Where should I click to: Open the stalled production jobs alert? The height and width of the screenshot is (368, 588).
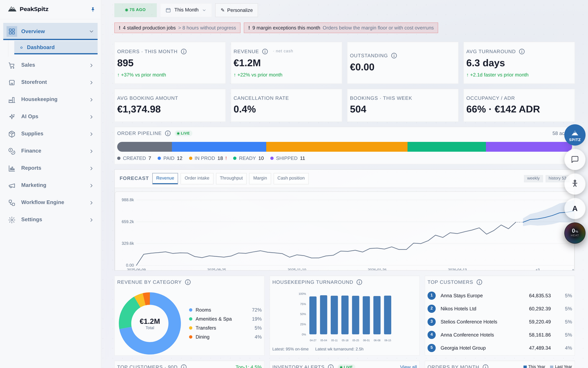pos(178,28)
